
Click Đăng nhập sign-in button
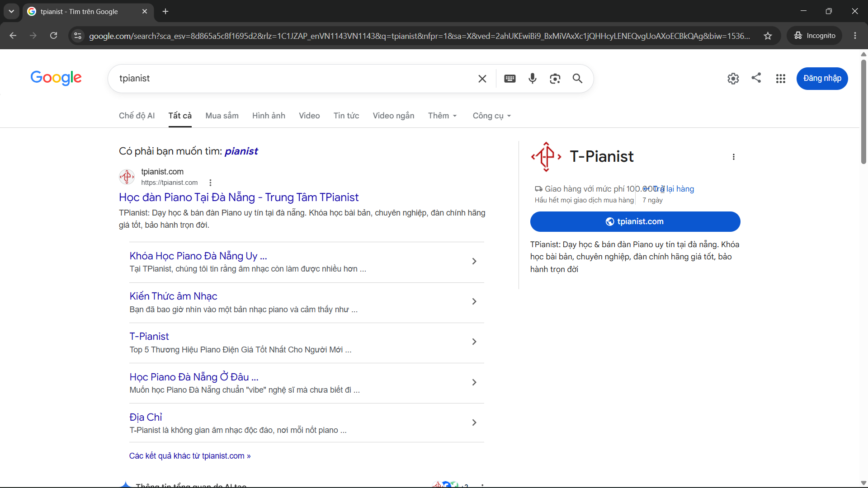pos(822,78)
